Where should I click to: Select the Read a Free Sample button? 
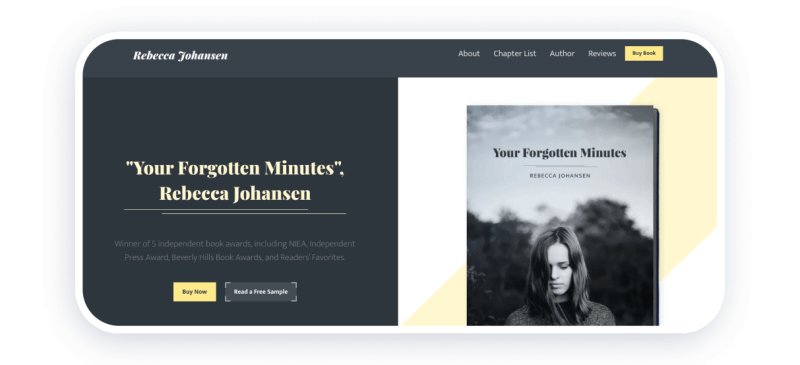(261, 291)
